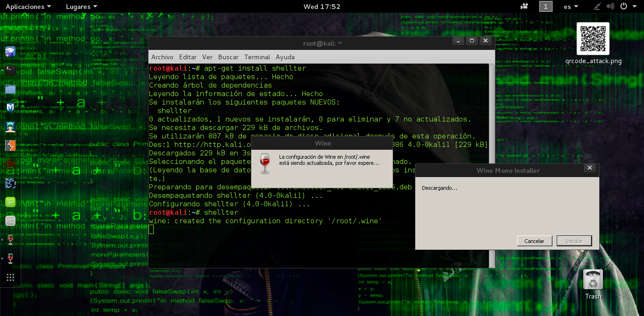Click the dark red icon below Burp Suite
The width and height of the screenshot is (644, 316).
click(x=10, y=164)
